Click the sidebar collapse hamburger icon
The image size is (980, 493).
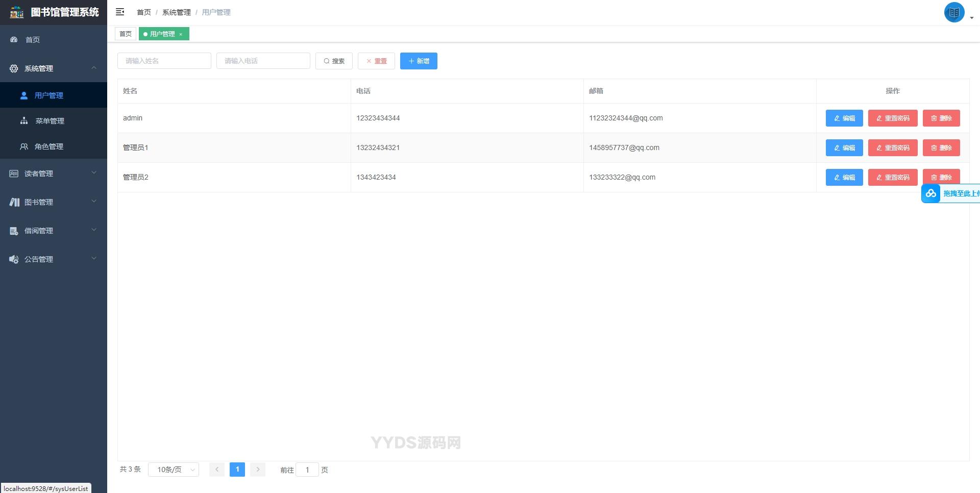pos(120,12)
